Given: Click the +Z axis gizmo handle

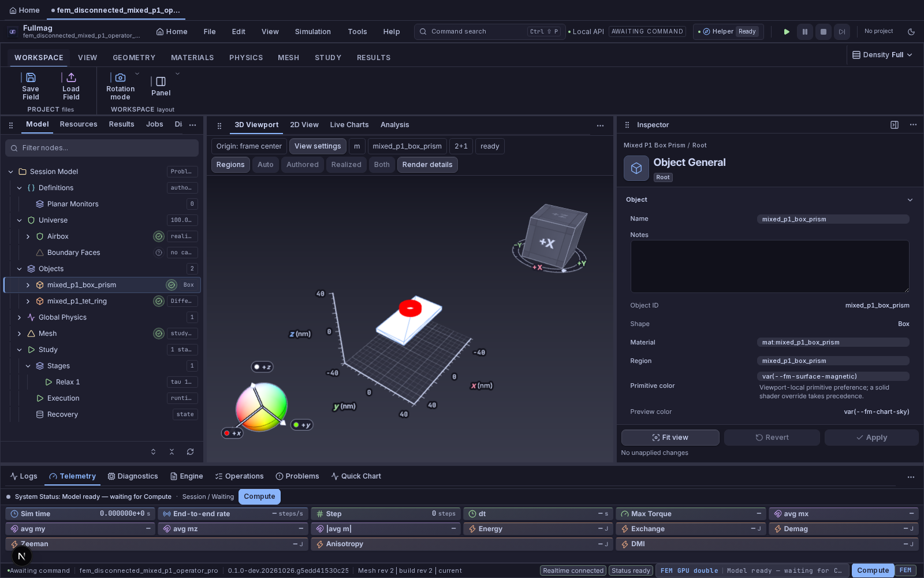Looking at the screenshot, I should click(262, 367).
